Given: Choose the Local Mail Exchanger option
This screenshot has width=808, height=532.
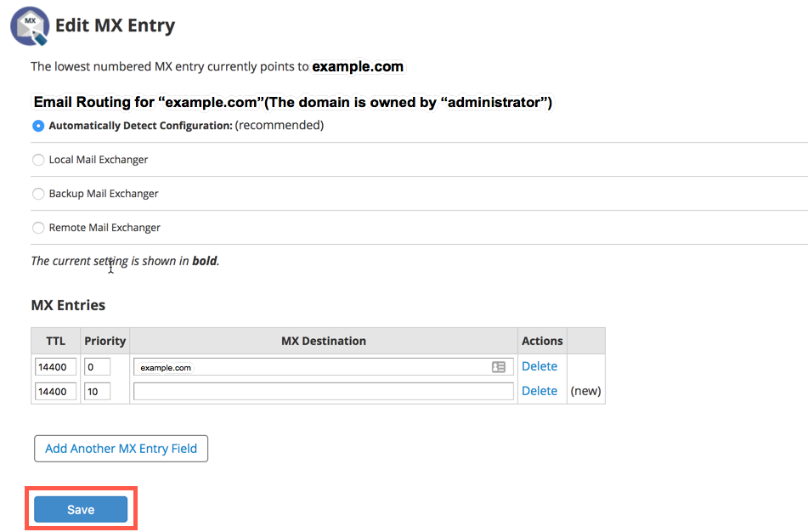Looking at the screenshot, I should [38, 160].
